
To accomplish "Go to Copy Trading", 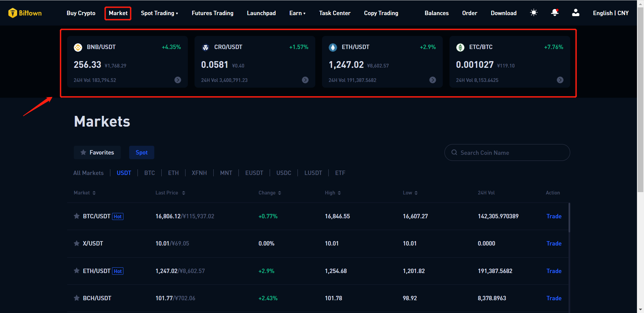I will click(381, 13).
